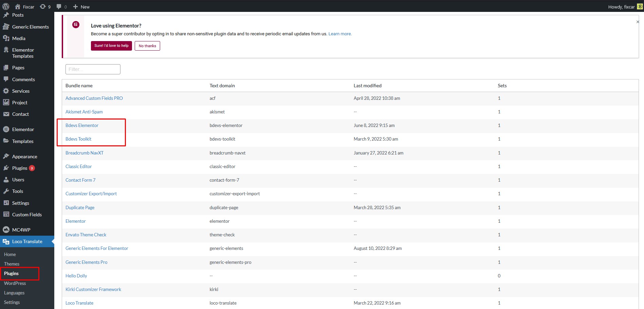Sort by the Last modified column header
This screenshot has width=644, height=309.
click(x=367, y=86)
